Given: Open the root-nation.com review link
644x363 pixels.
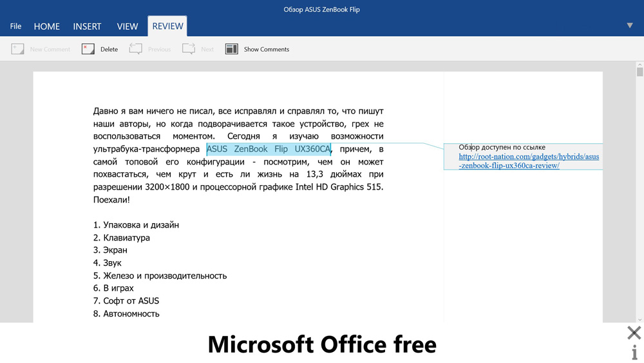Looking at the screenshot, I should click(x=529, y=161).
